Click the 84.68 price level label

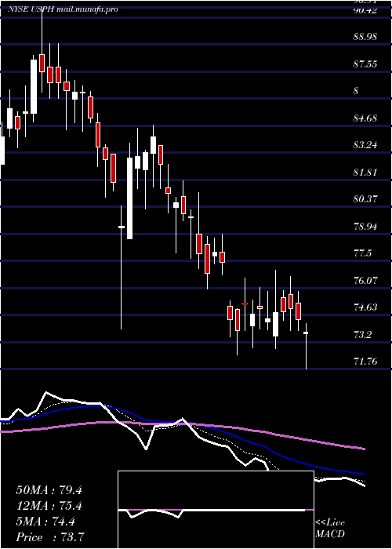pyautogui.click(x=365, y=118)
